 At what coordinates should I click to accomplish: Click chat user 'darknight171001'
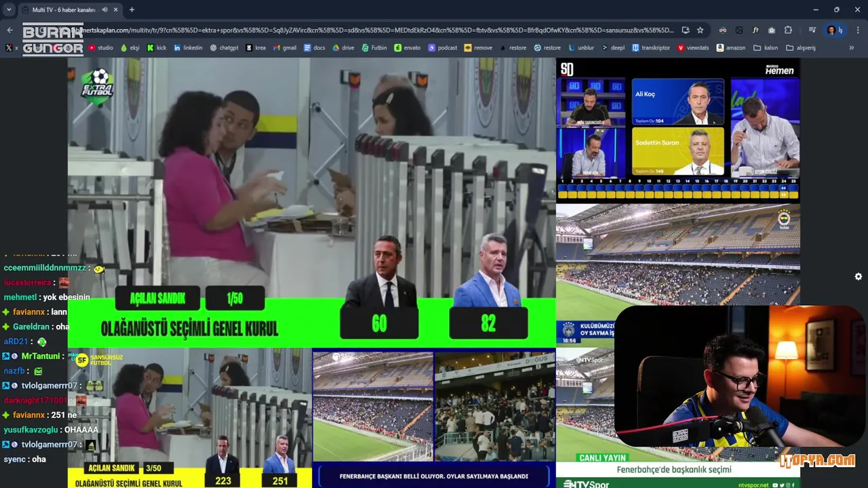tap(36, 400)
